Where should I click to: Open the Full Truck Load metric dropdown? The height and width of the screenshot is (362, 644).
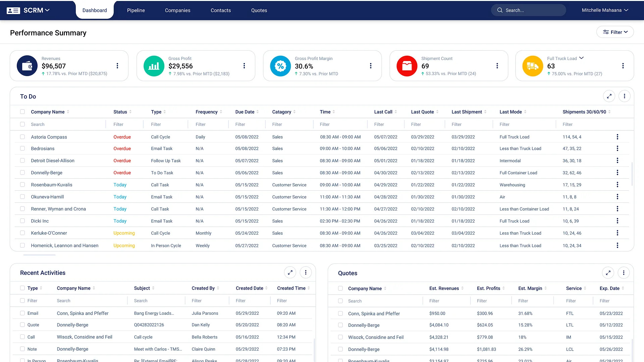[582, 58]
